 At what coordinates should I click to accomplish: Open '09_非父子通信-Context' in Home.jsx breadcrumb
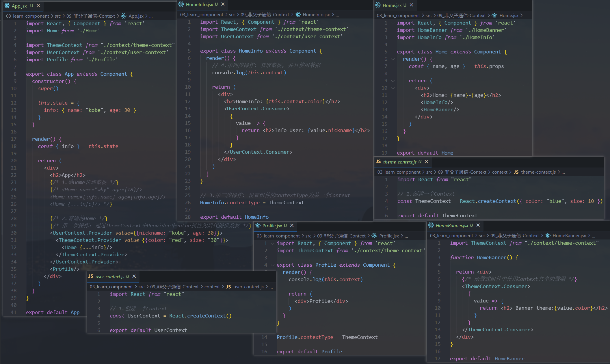click(461, 15)
